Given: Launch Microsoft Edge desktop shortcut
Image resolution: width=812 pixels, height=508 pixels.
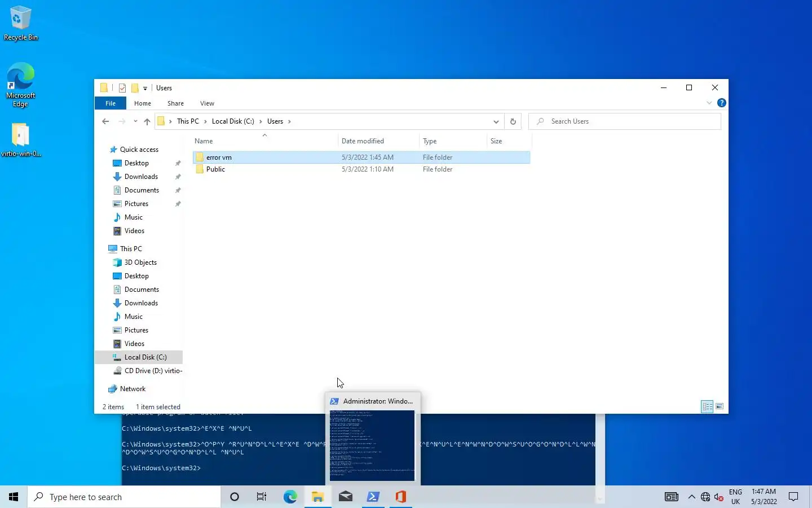Looking at the screenshot, I should [x=20, y=85].
